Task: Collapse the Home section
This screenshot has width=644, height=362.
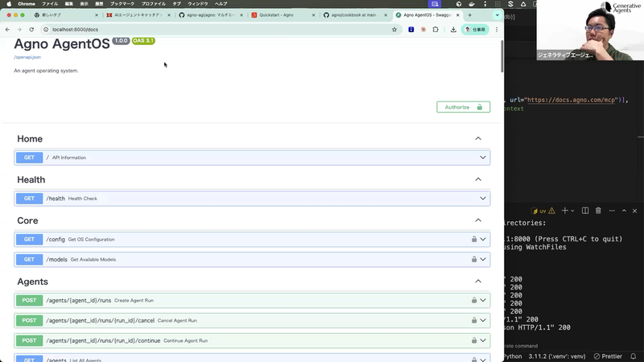Action: [x=478, y=138]
